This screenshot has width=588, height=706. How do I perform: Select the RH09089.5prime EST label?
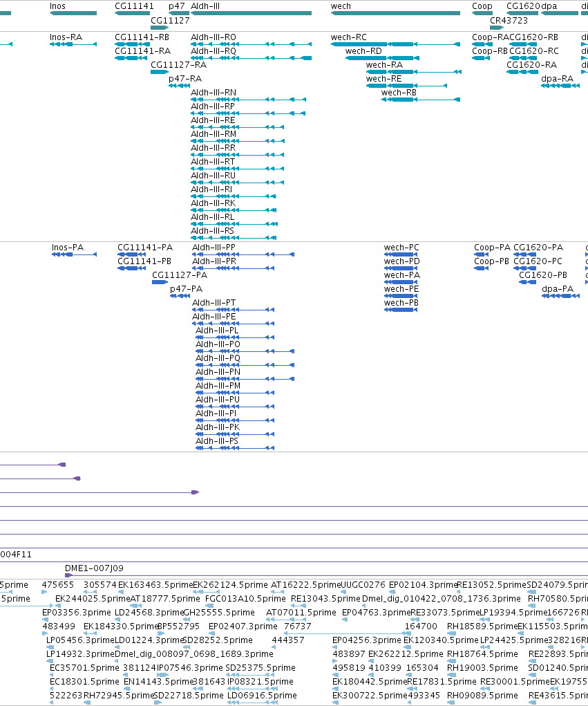pyautogui.click(x=483, y=696)
